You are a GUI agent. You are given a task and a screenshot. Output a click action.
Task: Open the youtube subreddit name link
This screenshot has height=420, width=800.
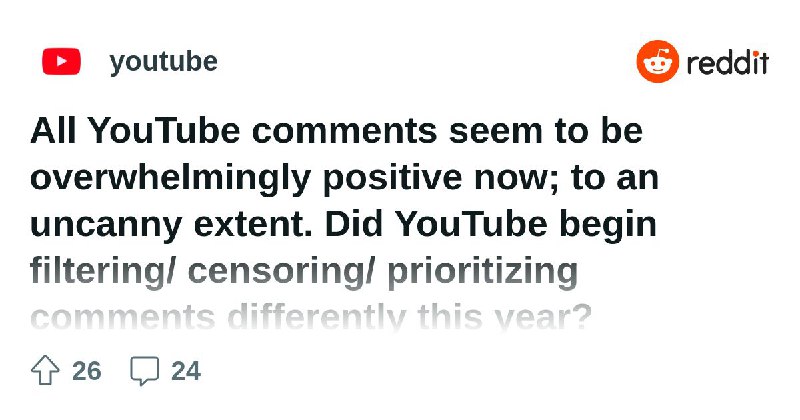[163, 62]
